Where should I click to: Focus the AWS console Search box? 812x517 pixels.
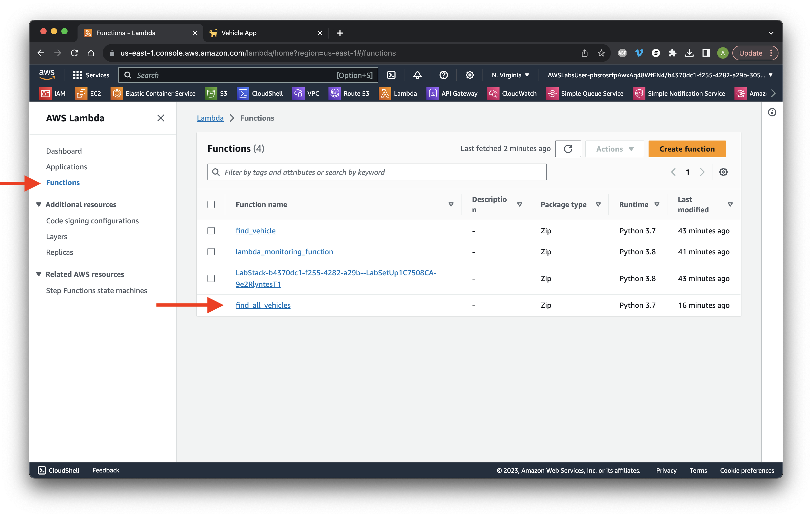click(x=248, y=75)
